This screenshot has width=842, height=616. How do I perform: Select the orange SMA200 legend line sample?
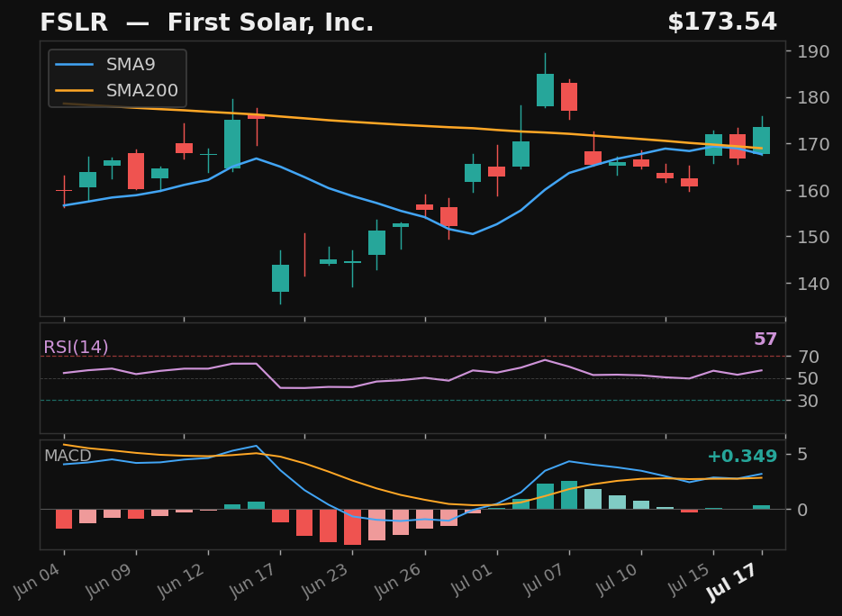click(75, 90)
